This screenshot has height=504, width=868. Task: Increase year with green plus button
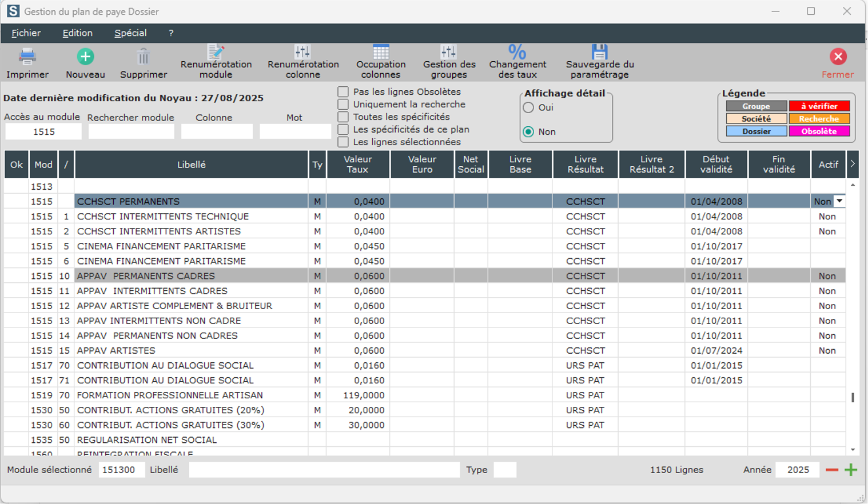pyautogui.click(x=851, y=470)
